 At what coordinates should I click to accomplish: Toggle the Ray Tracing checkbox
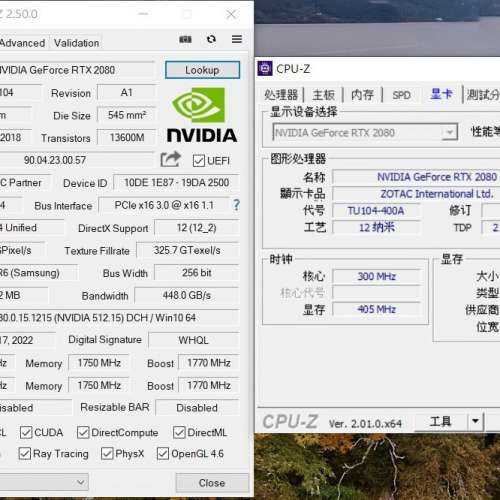coord(25,453)
